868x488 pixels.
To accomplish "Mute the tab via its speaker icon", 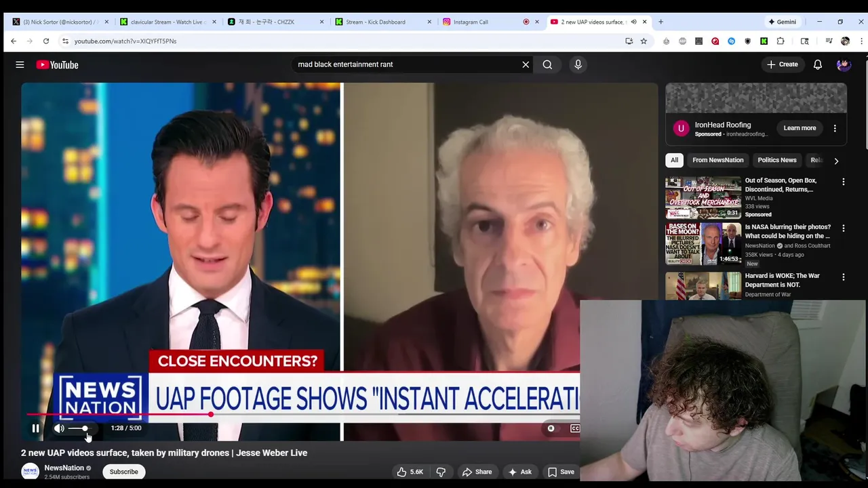I will [x=633, y=22].
